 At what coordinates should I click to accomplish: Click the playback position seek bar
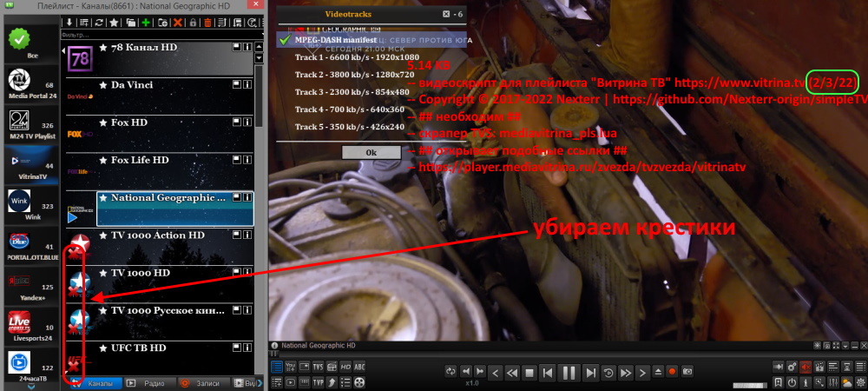click(568, 355)
